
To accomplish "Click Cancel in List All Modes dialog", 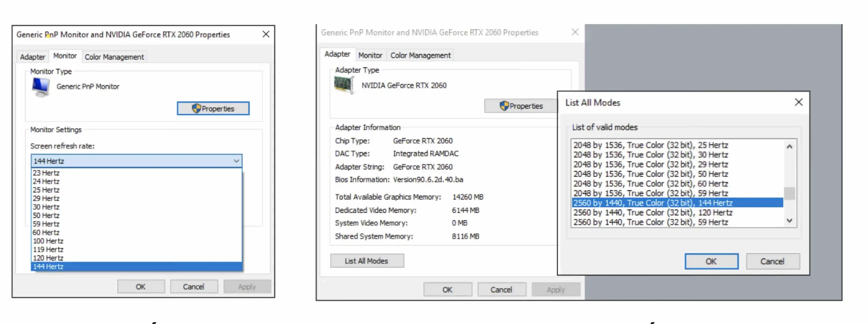I will 772,261.
